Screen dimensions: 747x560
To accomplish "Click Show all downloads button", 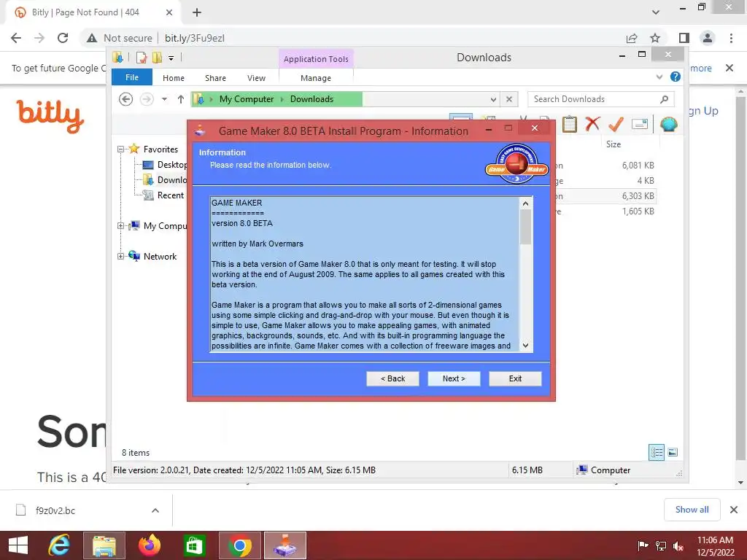I will [692, 510].
